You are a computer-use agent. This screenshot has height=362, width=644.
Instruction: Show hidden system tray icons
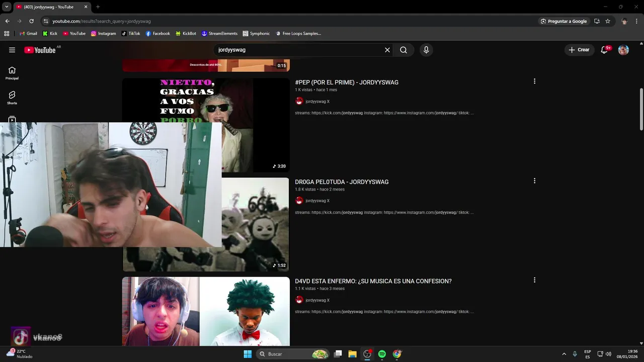pos(564,354)
